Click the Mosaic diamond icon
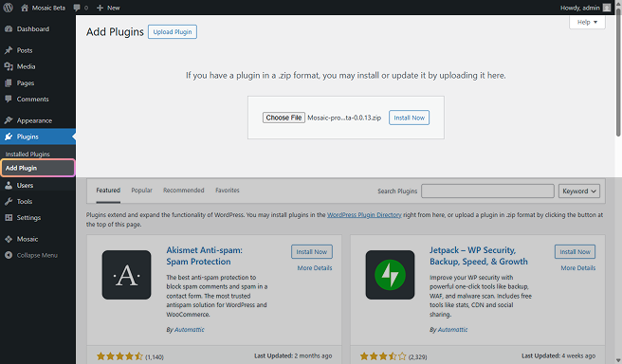 point(9,239)
